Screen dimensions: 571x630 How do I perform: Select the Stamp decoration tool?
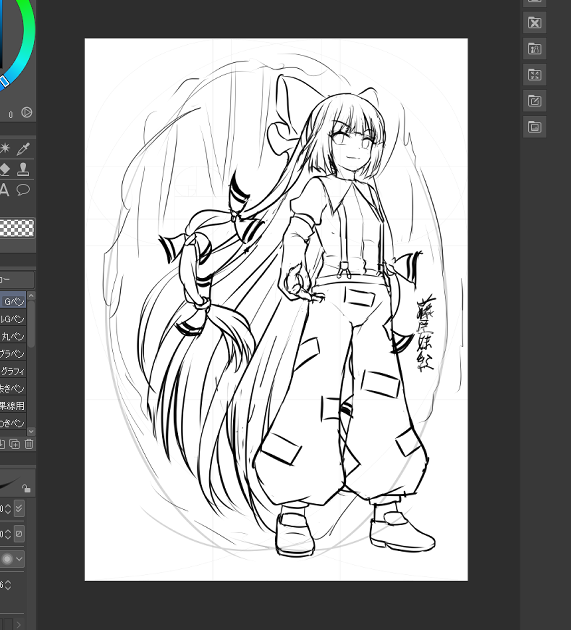coord(23,169)
